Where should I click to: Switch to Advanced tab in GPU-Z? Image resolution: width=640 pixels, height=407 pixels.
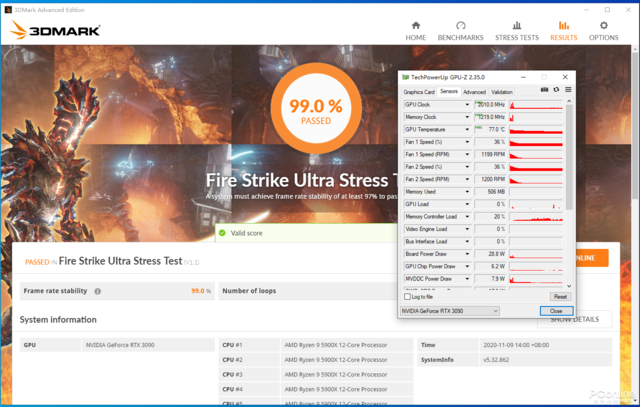point(474,92)
